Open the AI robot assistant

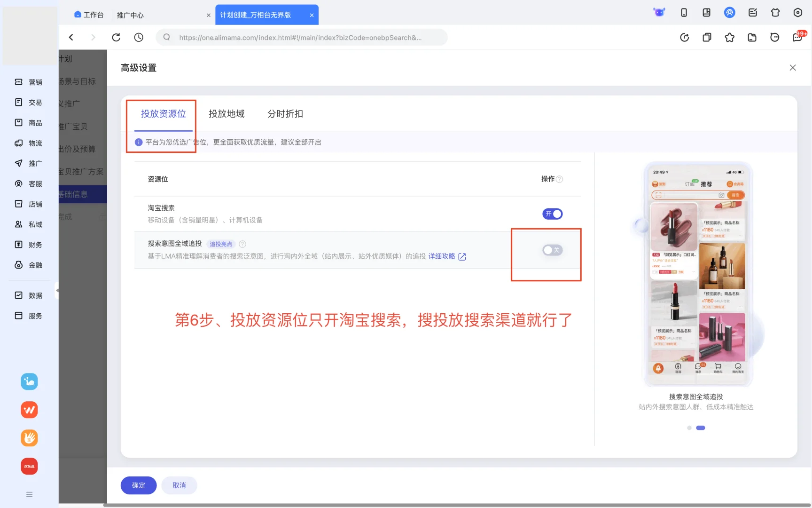pos(659,13)
